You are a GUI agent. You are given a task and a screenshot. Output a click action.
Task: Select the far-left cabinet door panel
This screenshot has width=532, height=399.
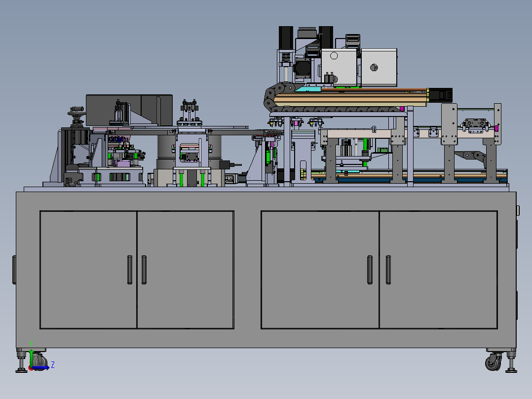88,270
